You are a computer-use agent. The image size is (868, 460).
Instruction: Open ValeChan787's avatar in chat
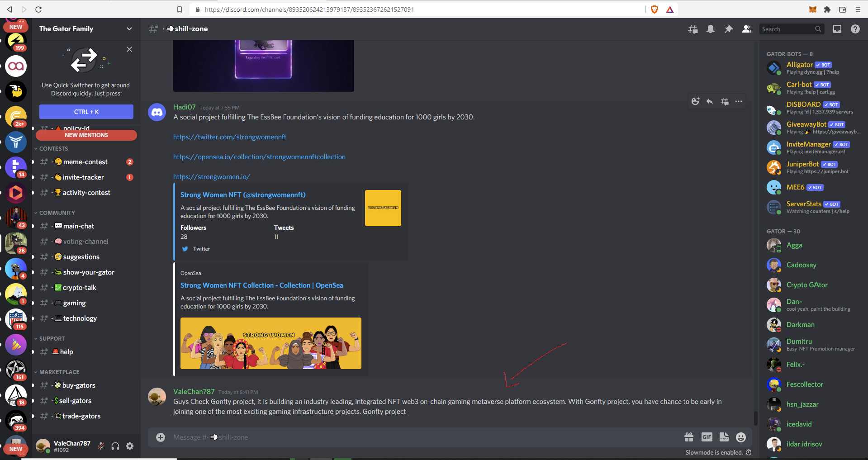pos(157,397)
